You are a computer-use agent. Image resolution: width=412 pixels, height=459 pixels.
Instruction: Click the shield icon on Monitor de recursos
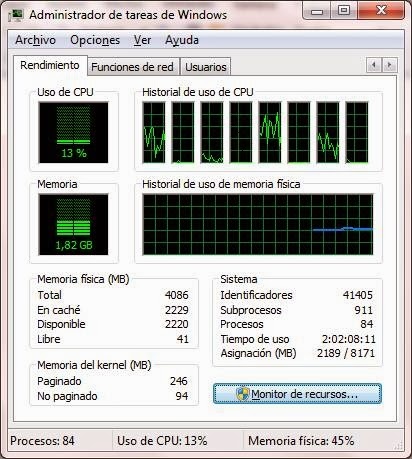[243, 394]
